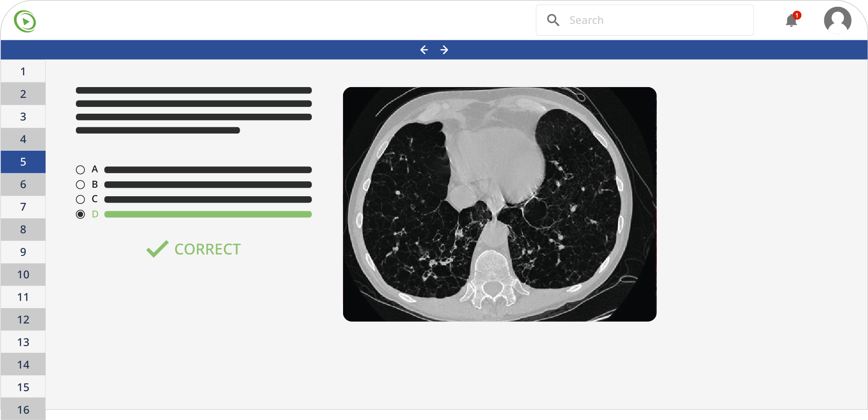Select answer option B
This screenshot has width=868, height=420.
tap(80, 184)
